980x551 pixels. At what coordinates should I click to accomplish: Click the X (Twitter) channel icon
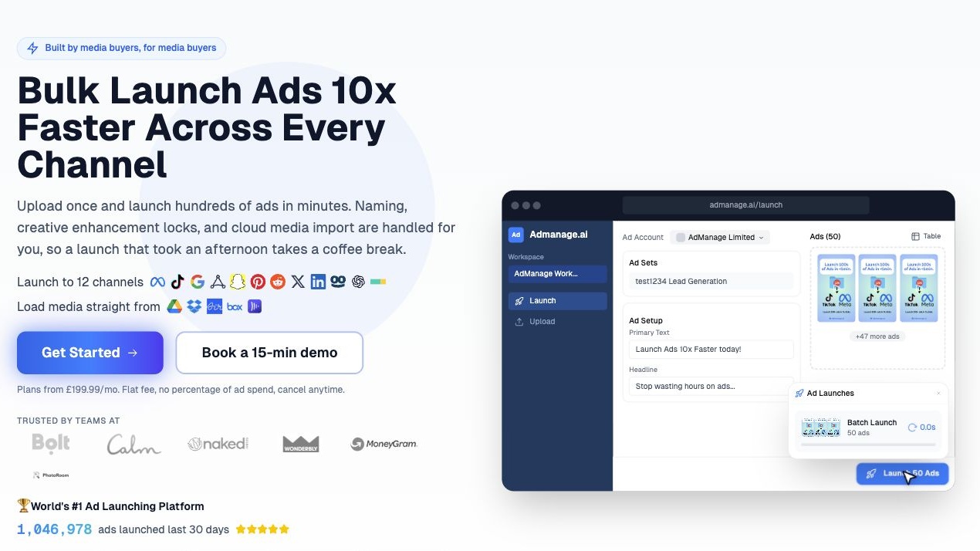tap(298, 282)
